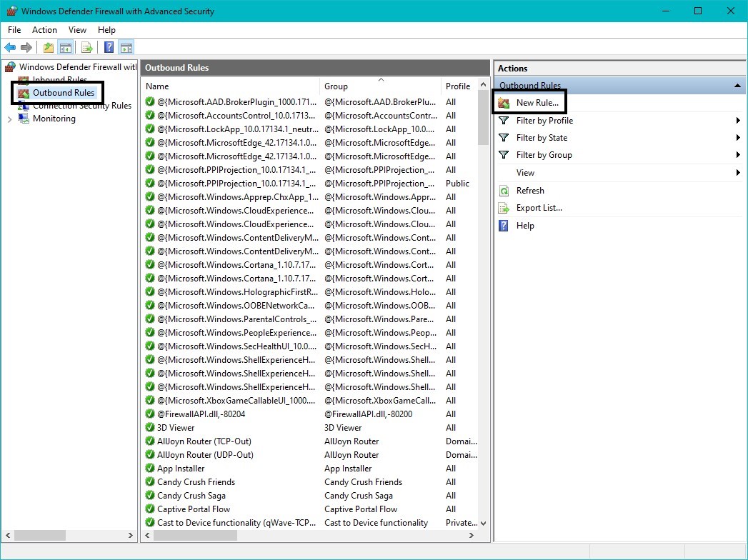Click the Up one level folder icon

[48, 47]
